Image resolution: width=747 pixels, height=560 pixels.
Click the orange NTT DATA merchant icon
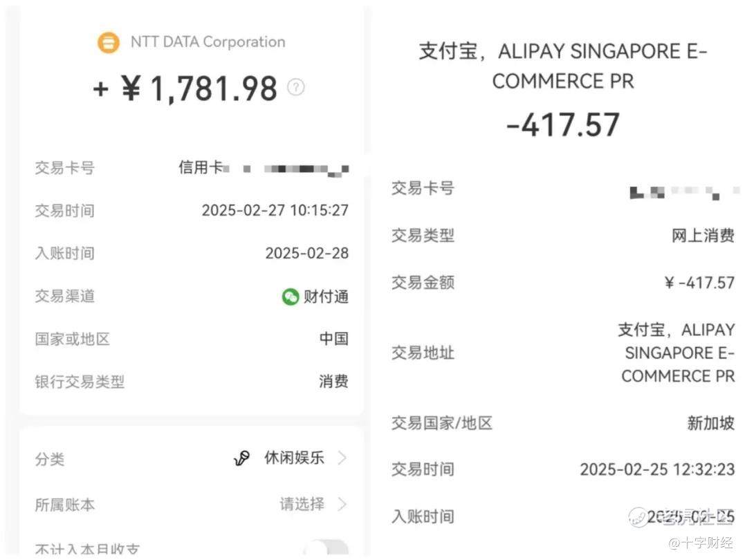[x=109, y=42]
